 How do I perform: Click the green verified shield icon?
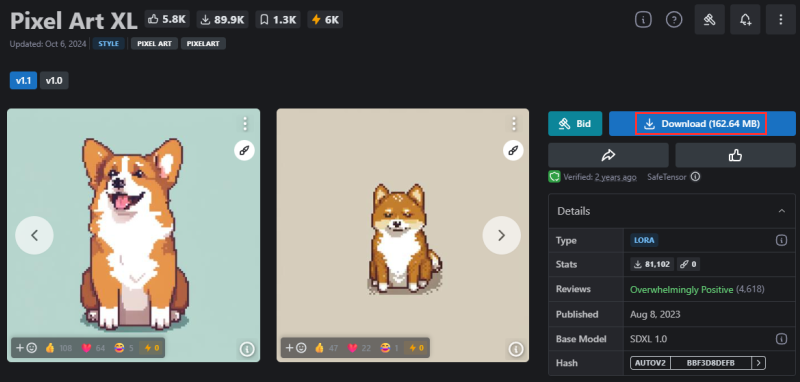point(555,177)
